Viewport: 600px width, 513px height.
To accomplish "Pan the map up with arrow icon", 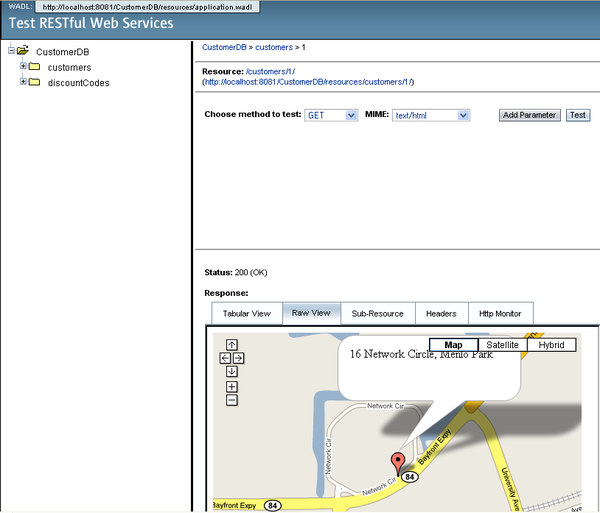I will pos(232,345).
